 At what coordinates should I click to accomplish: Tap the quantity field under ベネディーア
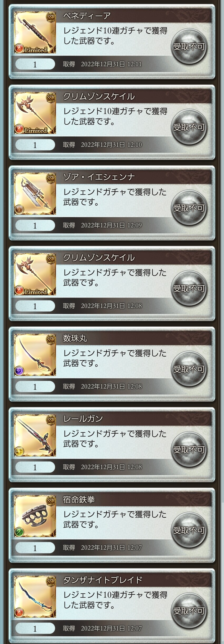[x=35, y=64]
